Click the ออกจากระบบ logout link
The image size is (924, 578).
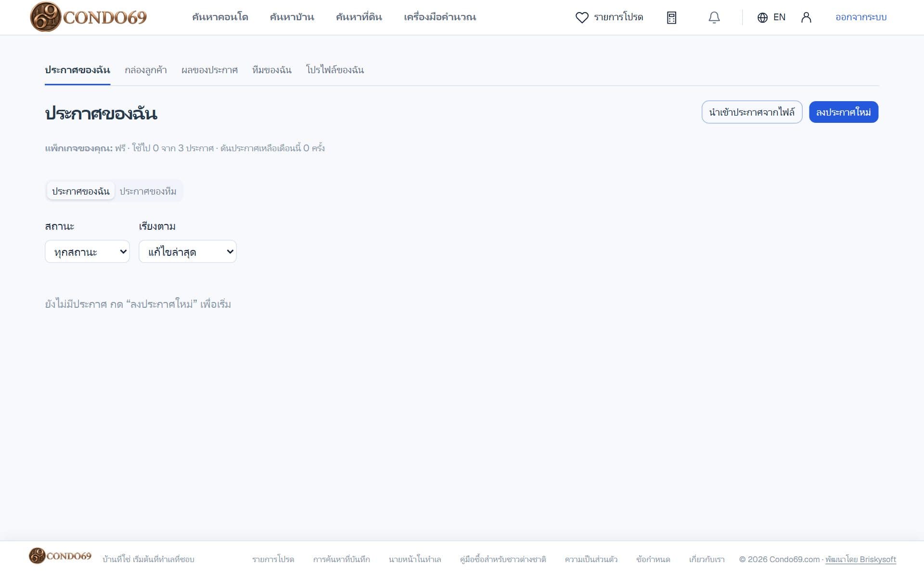pyautogui.click(x=861, y=17)
